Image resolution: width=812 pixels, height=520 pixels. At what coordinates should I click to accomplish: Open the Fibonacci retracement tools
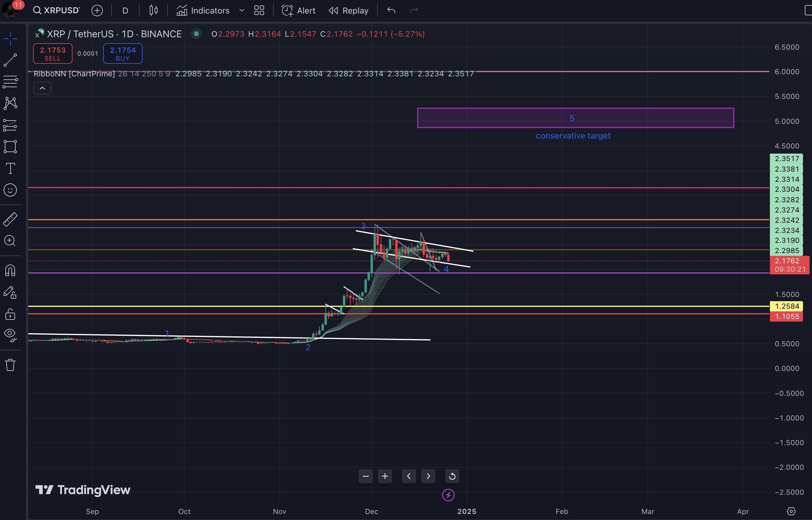[10, 81]
